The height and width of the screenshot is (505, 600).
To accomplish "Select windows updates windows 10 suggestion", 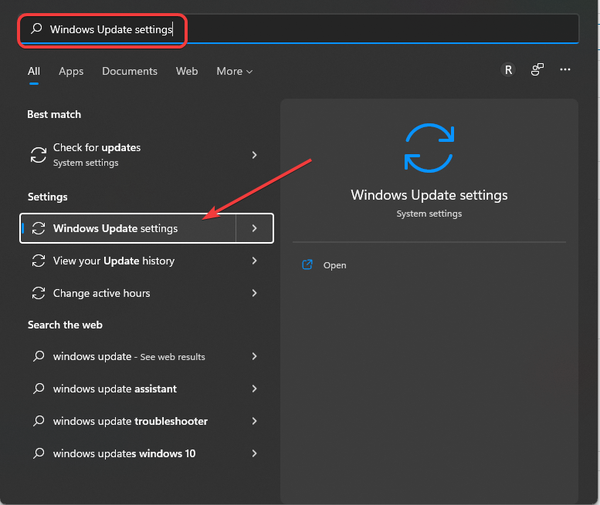I will coord(146,454).
